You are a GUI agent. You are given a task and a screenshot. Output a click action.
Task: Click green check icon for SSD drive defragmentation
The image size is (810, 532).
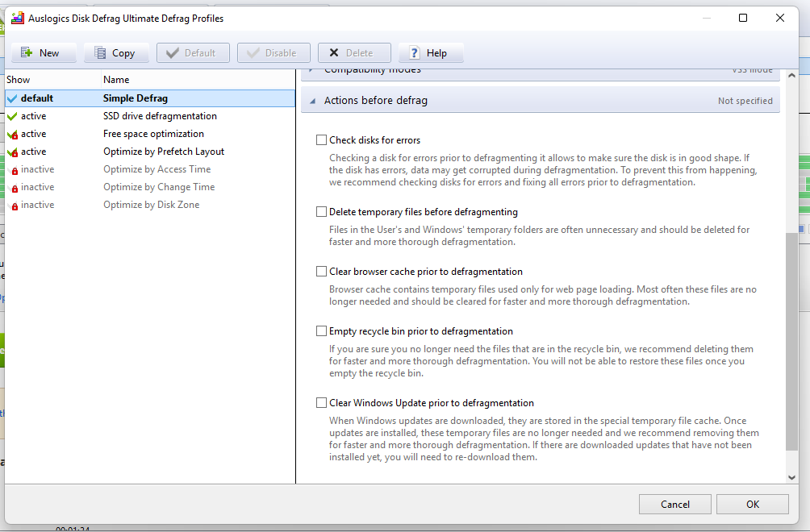[11, 116]
